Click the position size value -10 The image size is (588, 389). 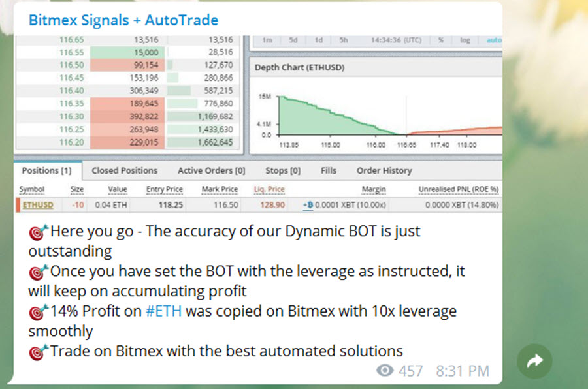click(78, 205)
